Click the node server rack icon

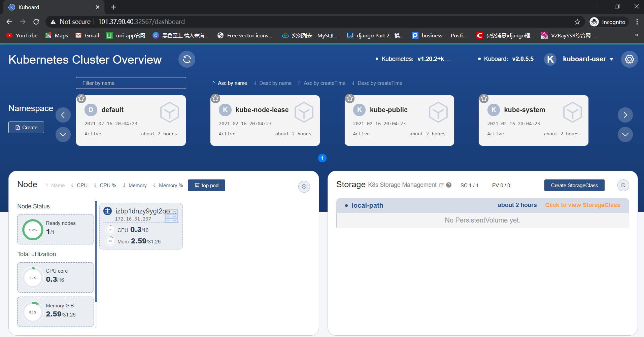(171, 216)
